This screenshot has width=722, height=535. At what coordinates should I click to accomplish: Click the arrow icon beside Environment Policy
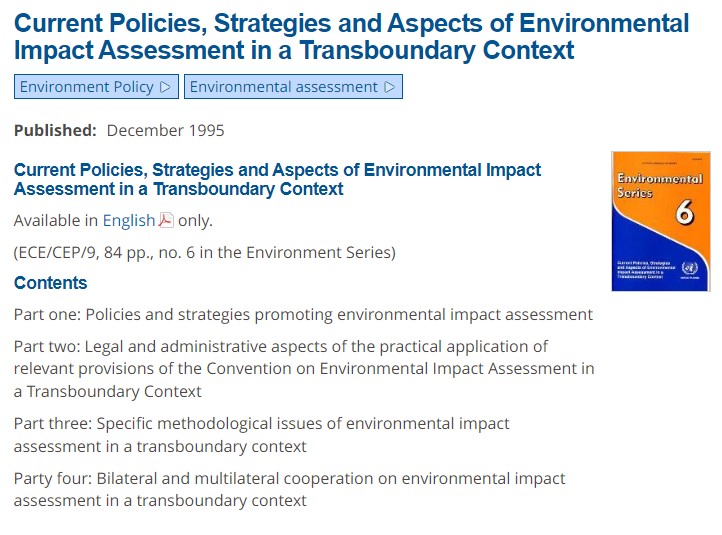165,87
